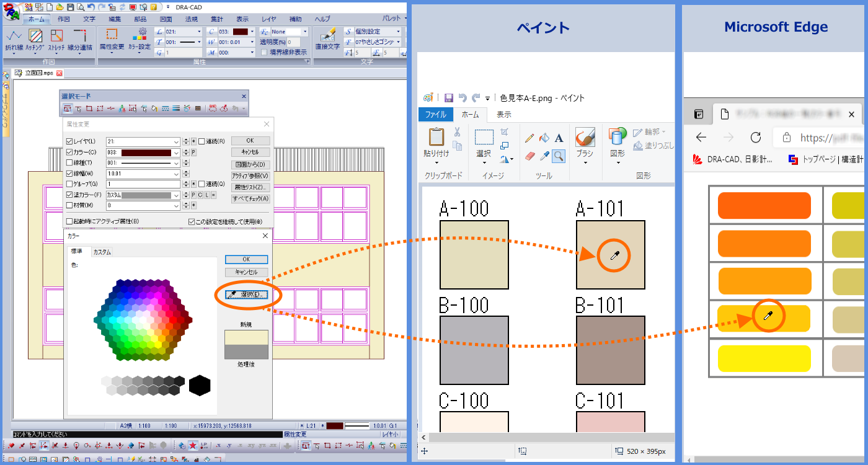
Task: Click undo in DRA-CAD quick access toolbar
Action: pyautogui.click(x=91, y=7)
